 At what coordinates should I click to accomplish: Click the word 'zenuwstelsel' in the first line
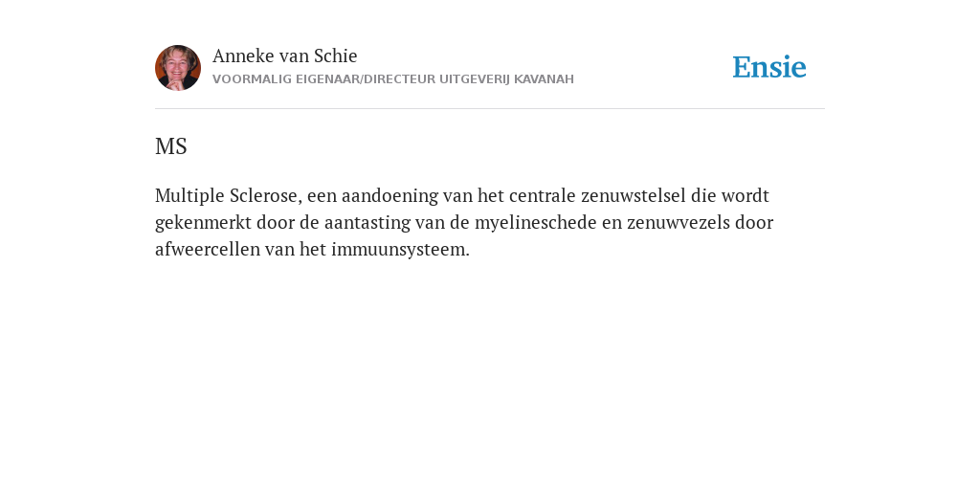tap(634, 195)
